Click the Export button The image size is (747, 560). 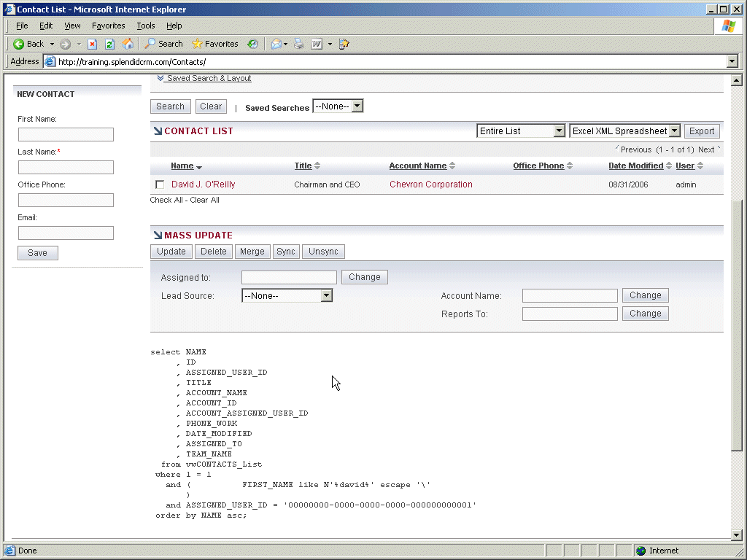pyautogui.click(x=702, y=131)
